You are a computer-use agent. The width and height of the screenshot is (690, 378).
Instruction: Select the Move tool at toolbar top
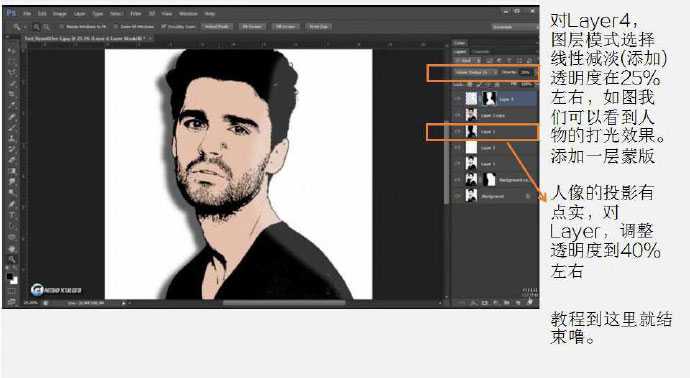click(11, 51)
